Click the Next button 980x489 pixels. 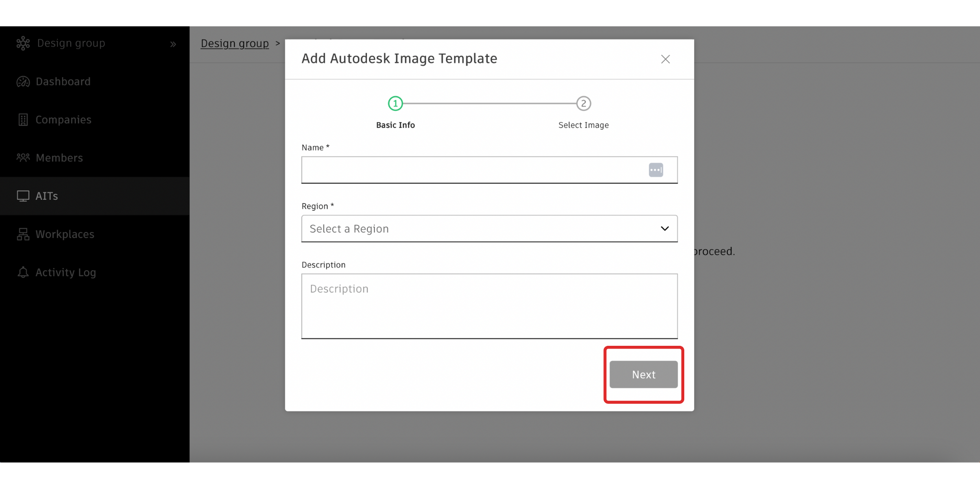click(644, 375)
